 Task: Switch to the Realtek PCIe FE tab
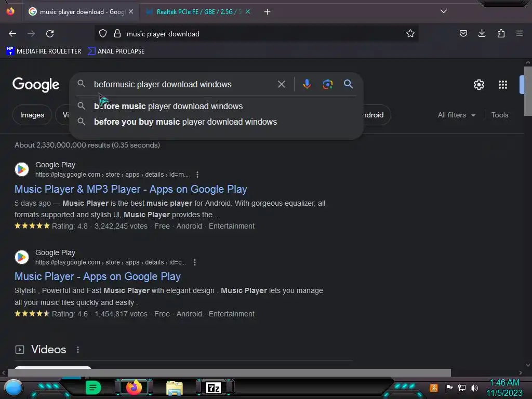[x=198, y=12]
